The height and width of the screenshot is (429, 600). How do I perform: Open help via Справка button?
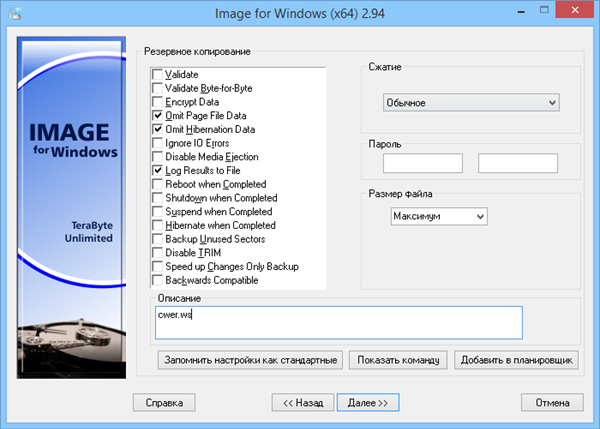pyautogui.click(x=164, y=402)
